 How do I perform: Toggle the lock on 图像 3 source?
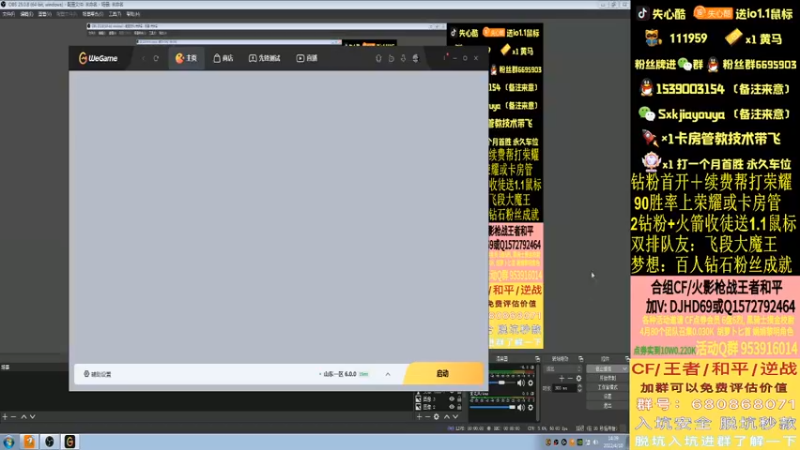click(459, 399)
